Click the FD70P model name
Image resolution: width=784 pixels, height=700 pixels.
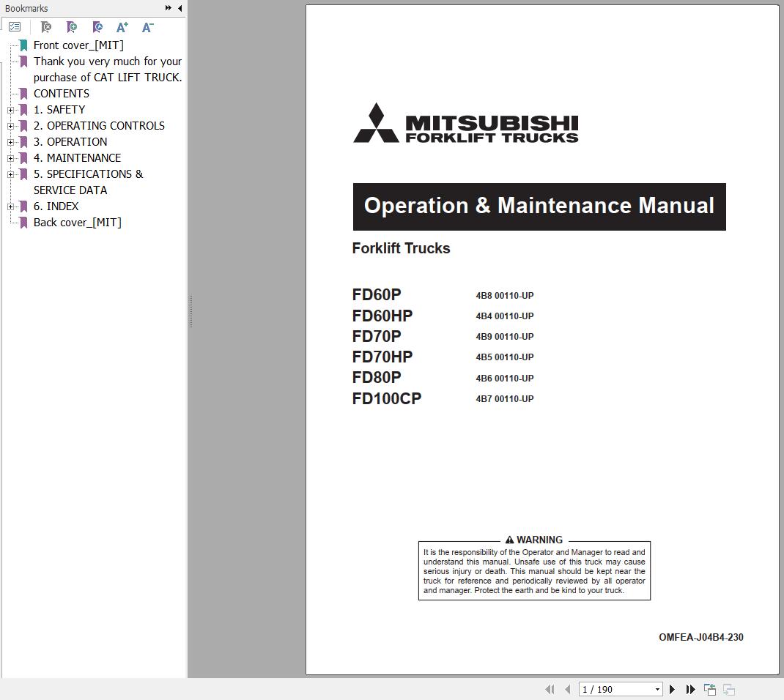[x=377, y=336]
